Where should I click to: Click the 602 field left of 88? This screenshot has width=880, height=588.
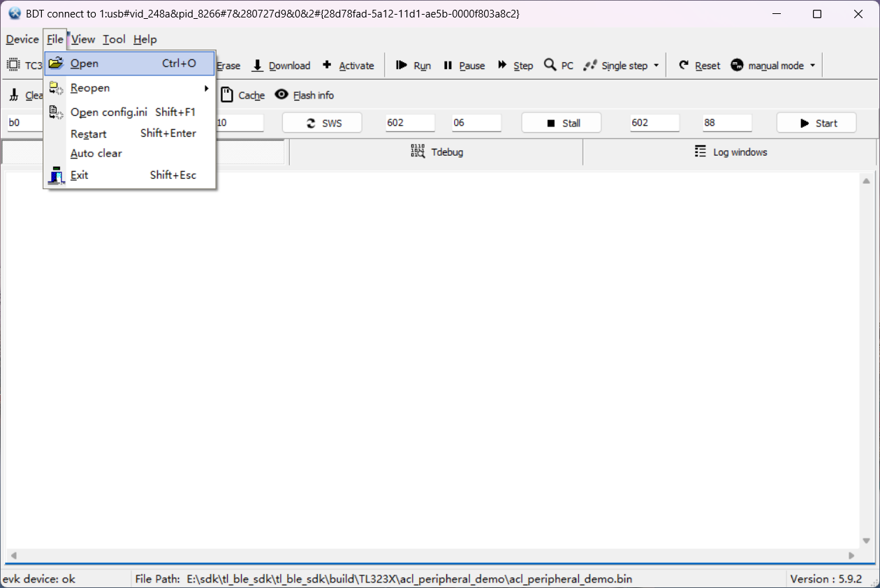(654, 123)
